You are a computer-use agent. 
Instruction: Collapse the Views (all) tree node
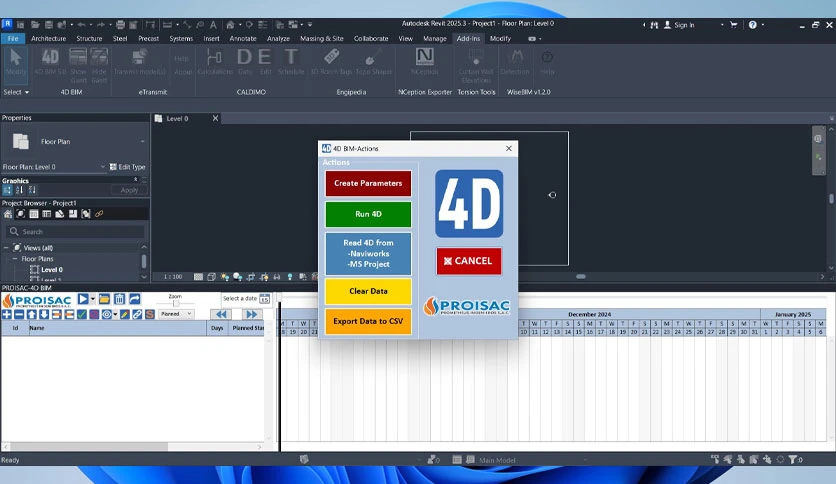point(6,248)
